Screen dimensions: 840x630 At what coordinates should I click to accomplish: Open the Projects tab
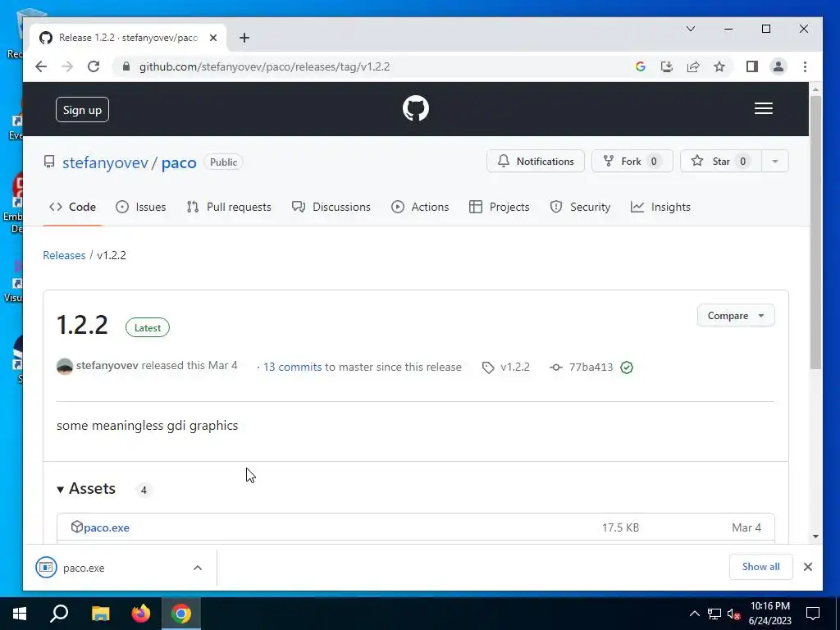(x=500, y=207)
